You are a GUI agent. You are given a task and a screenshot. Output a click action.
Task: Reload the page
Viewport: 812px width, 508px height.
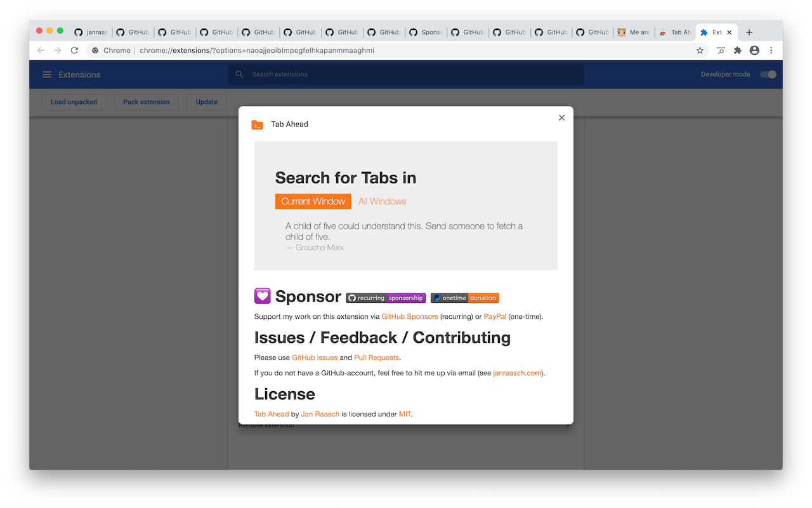point(74,50)
